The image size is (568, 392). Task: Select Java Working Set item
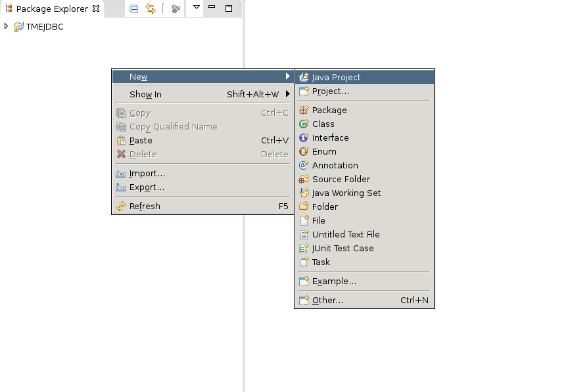[364, 193]
